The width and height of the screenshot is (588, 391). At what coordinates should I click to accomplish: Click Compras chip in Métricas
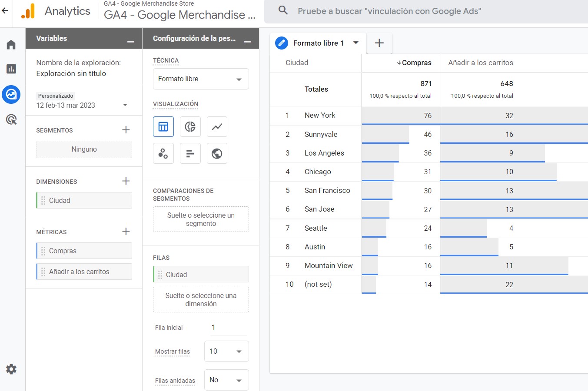[84, 251]
